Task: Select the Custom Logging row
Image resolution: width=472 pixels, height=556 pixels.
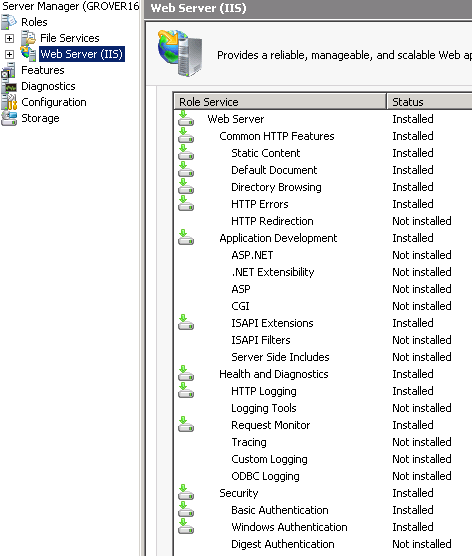Action: (323, 459)
